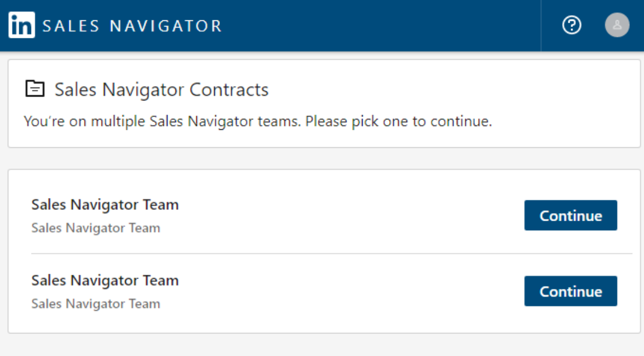
Task: Click the word SALES in header
Action: [70, 26]
